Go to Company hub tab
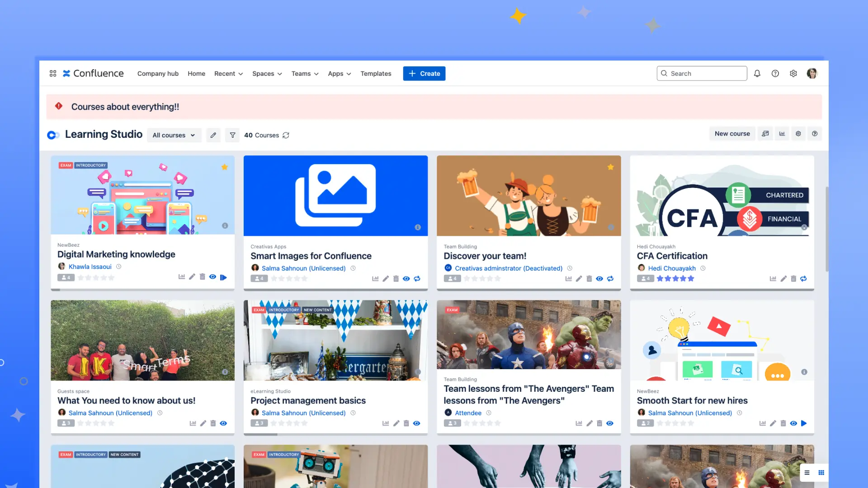 158,73
